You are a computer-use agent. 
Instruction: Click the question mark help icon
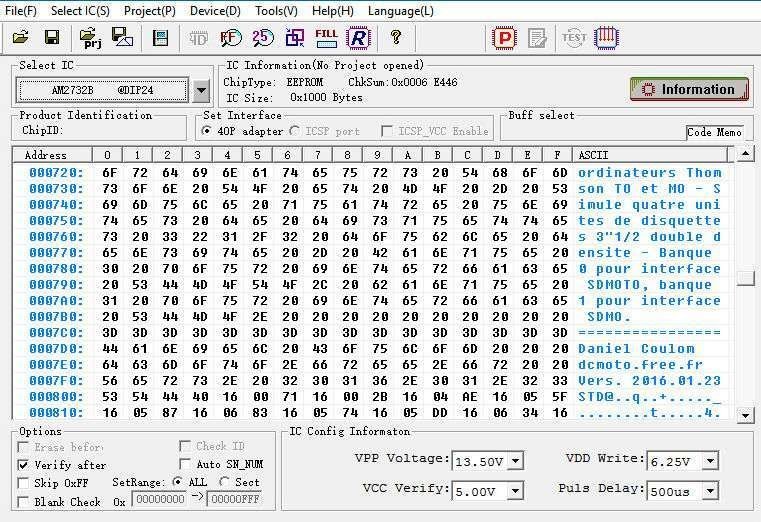396,38
